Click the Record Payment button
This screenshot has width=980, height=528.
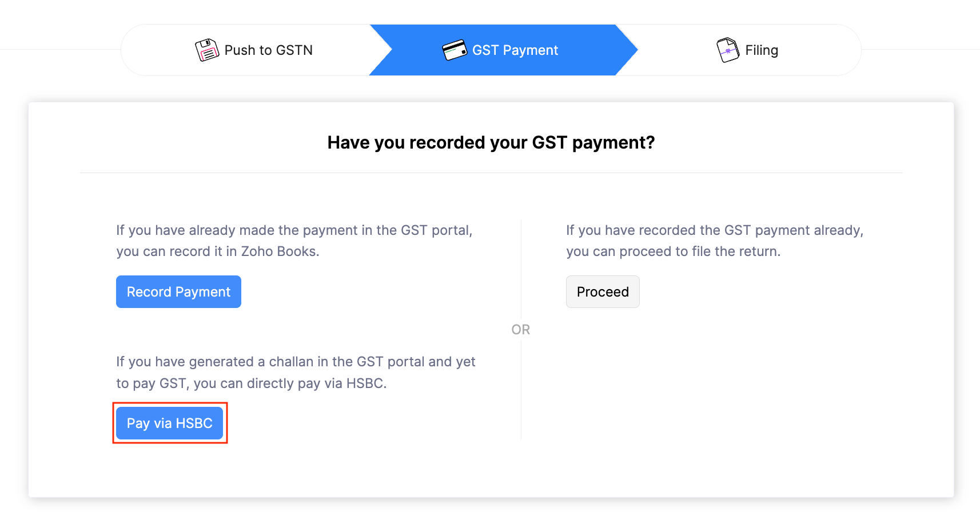coord(178,291)
